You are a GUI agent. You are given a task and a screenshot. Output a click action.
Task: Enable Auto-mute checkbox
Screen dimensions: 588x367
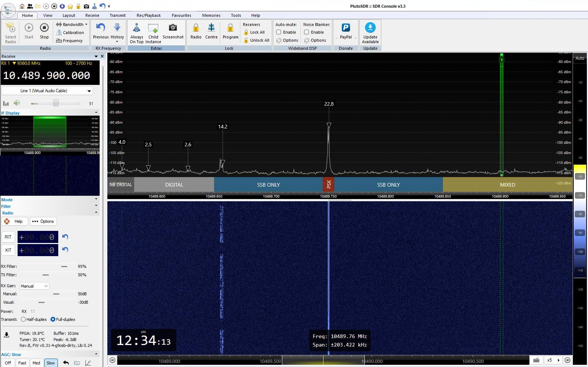click(x=279, y=32)
